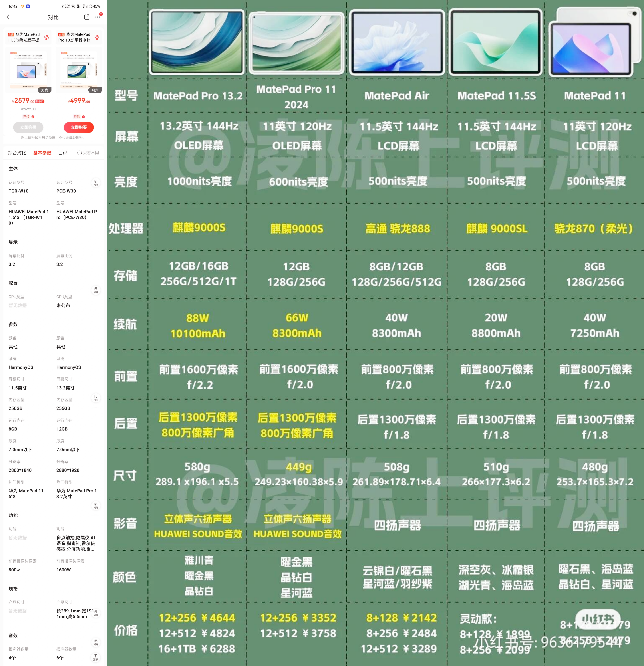Tap the ¥2579.00 price
644x666 pixels.
(23, 101)
